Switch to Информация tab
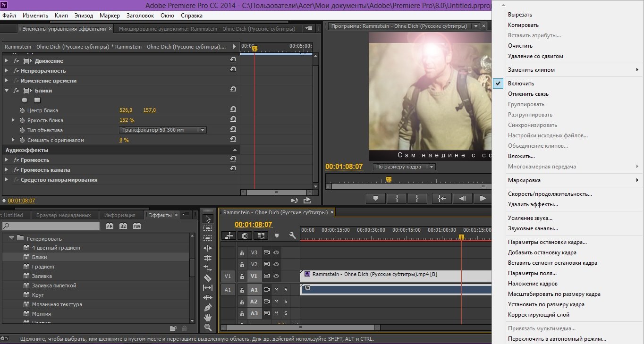 [120, 215]
